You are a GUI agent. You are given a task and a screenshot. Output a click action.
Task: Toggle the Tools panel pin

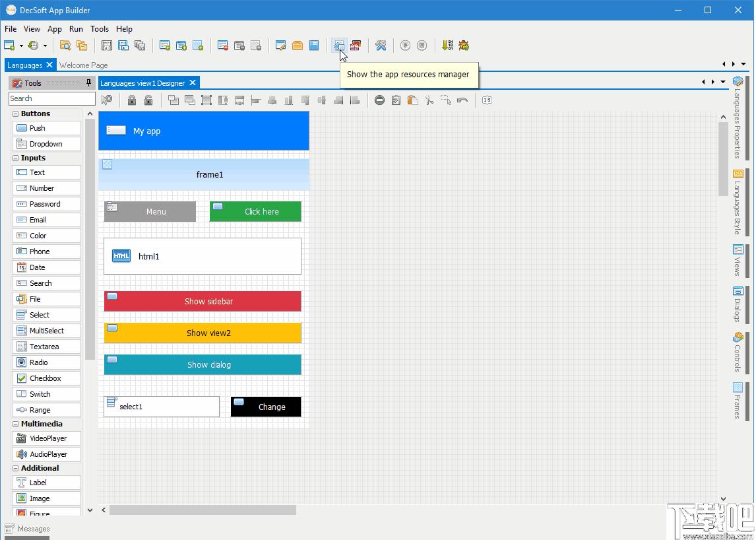tap(88, 83)
